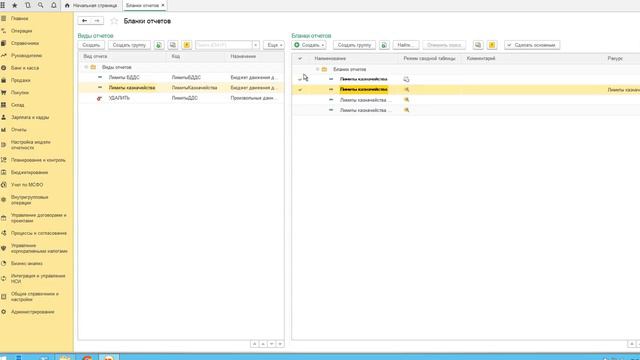Click copy icon in Виды отчетов toolbar
Image resolution: width=640 pixels, height=360 pixels.
coord(159,45)
